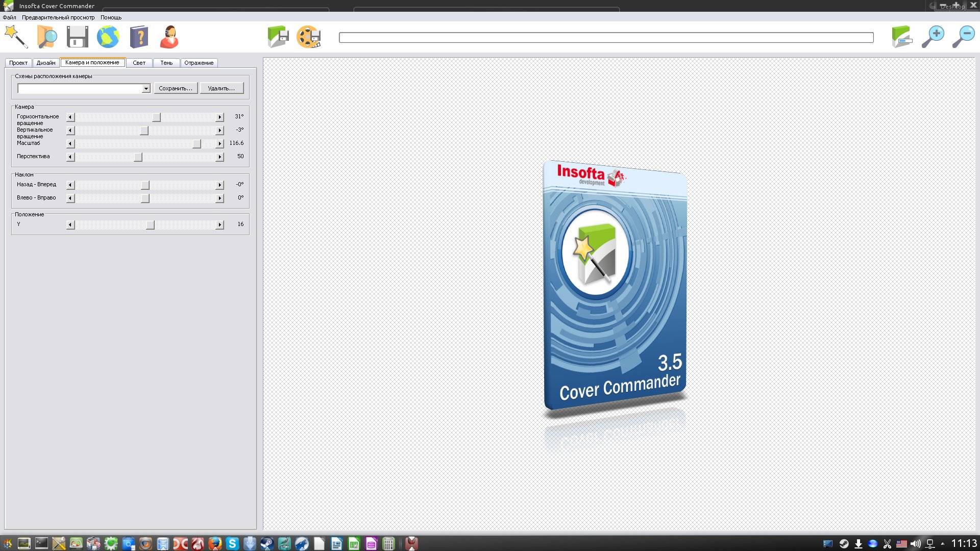Switch to the Тень tab
The image size is (980, 551).
[166, 63]
